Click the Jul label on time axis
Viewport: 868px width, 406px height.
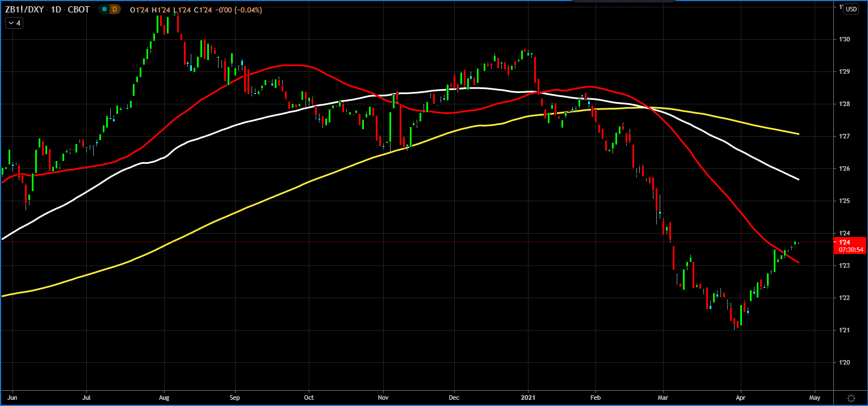87,397
